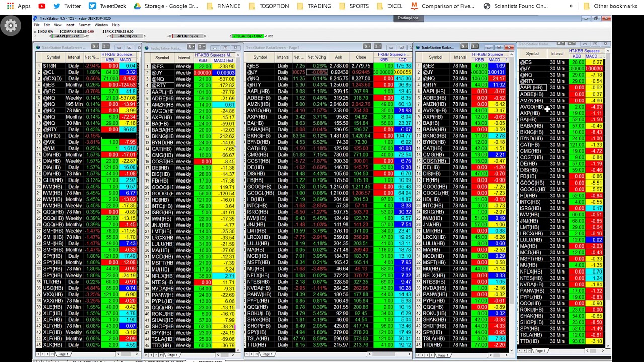Open S dropdown in Weekly RadarScreen window

pos(192,47)
